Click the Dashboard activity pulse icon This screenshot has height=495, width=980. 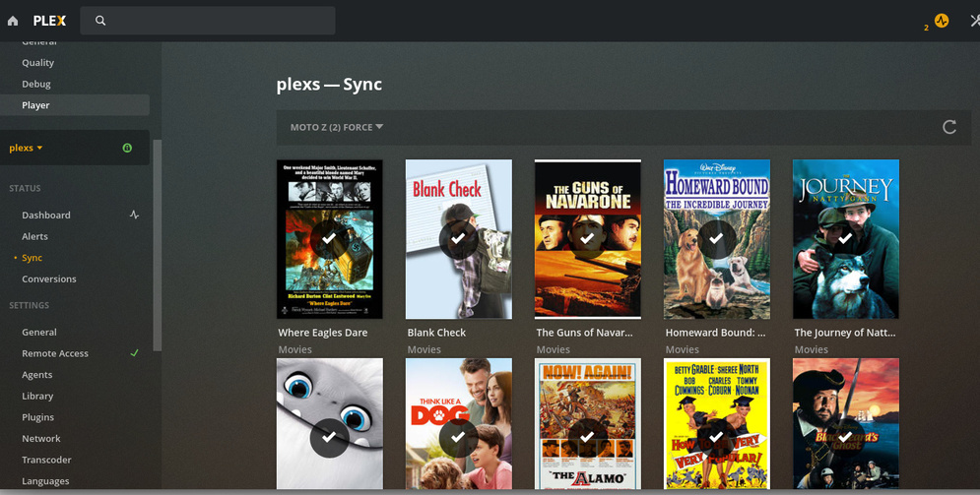(134, 215)
